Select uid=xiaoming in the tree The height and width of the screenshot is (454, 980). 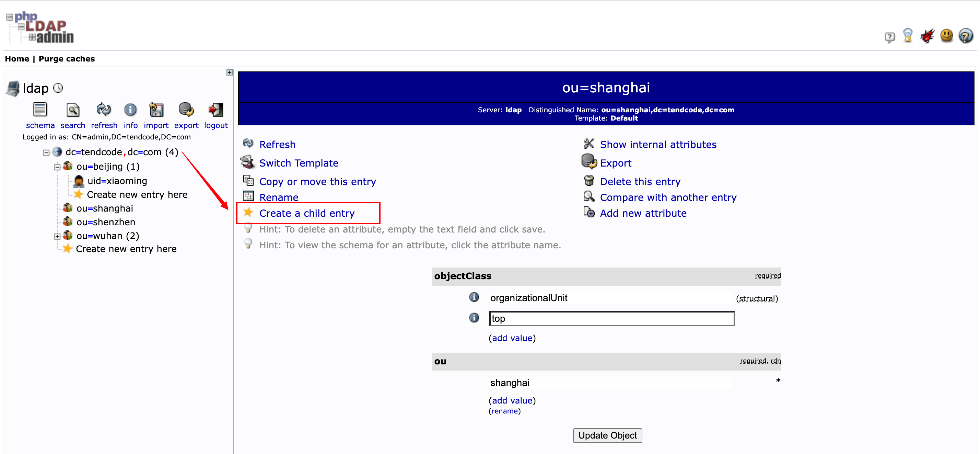click(117, 181)
